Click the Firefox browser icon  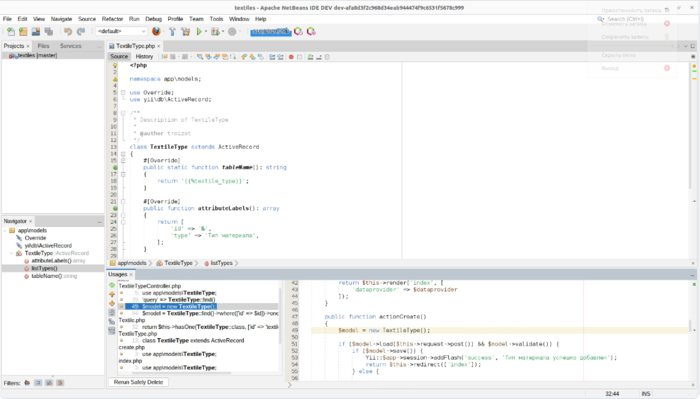156,31
